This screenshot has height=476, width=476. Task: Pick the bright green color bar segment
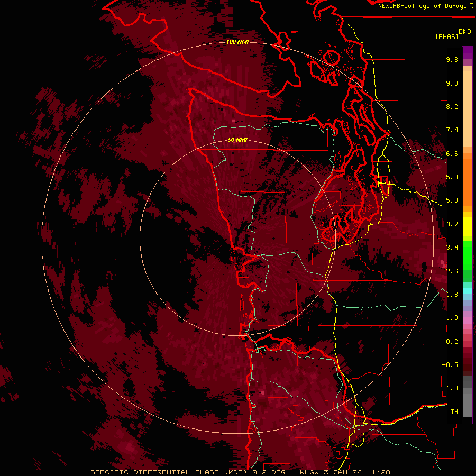point(467,255)
